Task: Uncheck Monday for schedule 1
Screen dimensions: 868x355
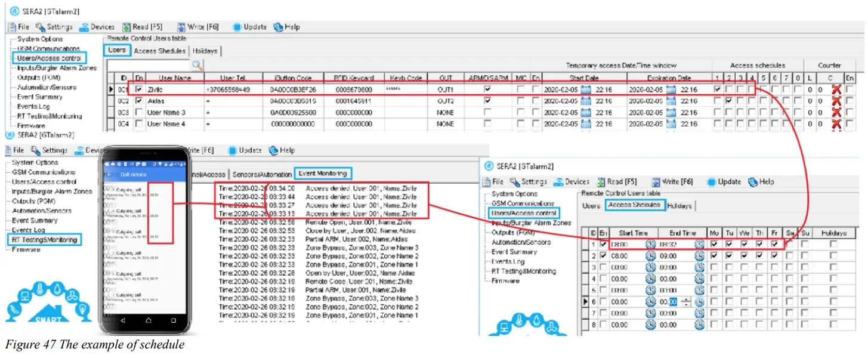Action: click(715, 244)
